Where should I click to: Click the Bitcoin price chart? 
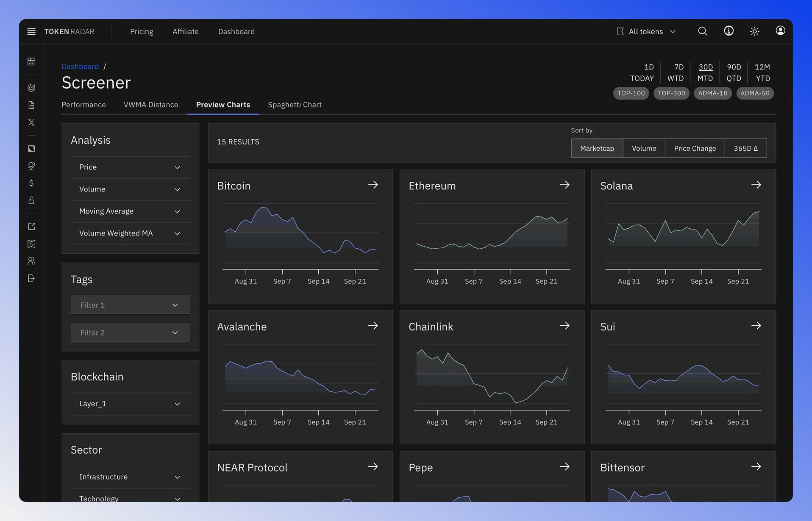300,244
